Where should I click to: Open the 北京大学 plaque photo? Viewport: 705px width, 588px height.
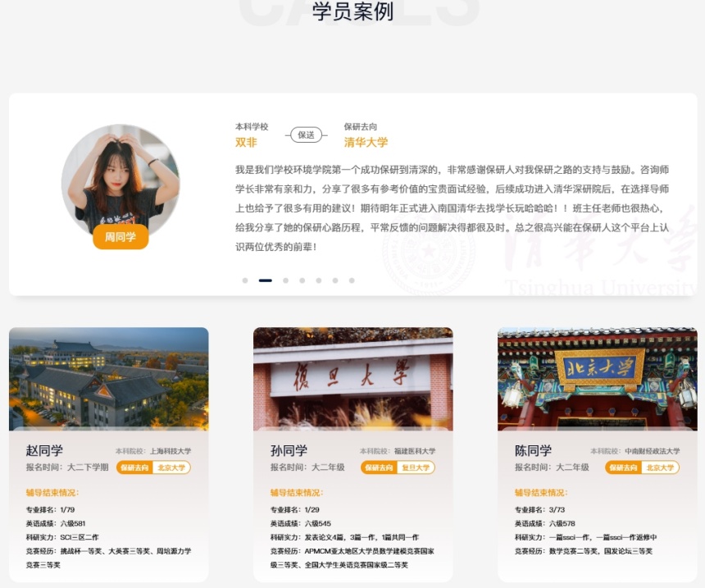pyautogui.click(x=598, y=379)
